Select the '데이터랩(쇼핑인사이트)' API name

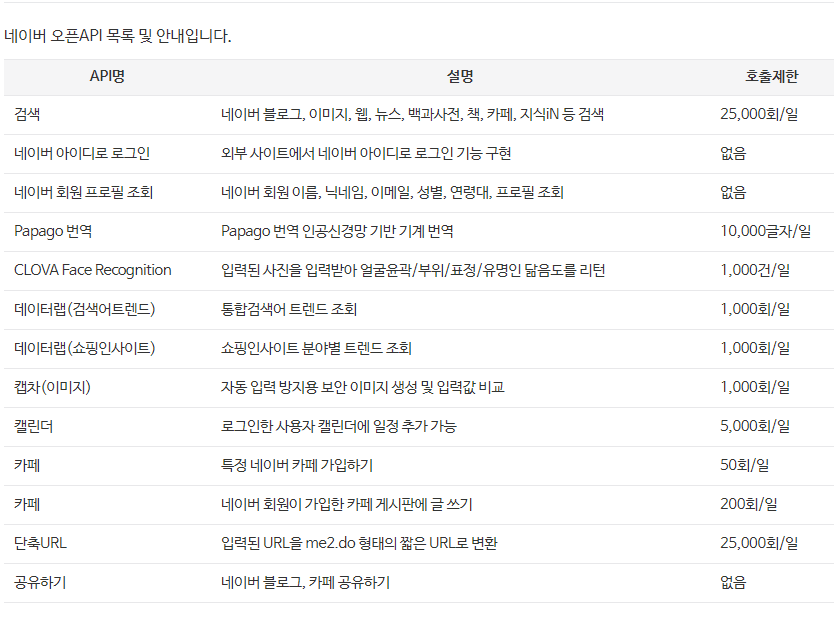tap(84, 349)
